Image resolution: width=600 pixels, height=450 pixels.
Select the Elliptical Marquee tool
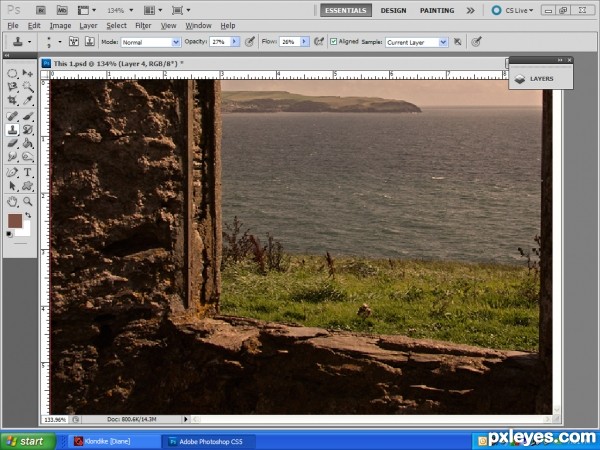(12, 73)
